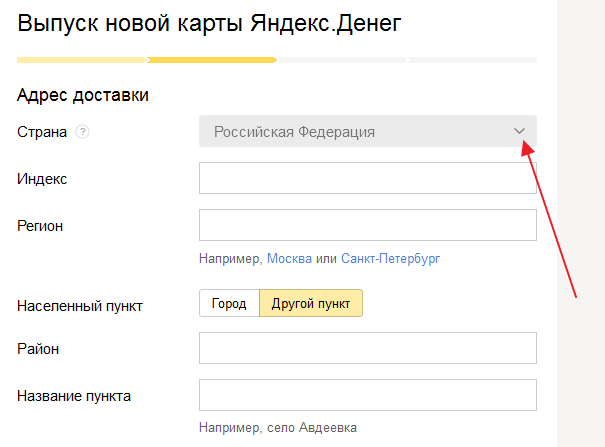Select the Другой пункт toggle button
605x447 pixels.
[311, 304]
